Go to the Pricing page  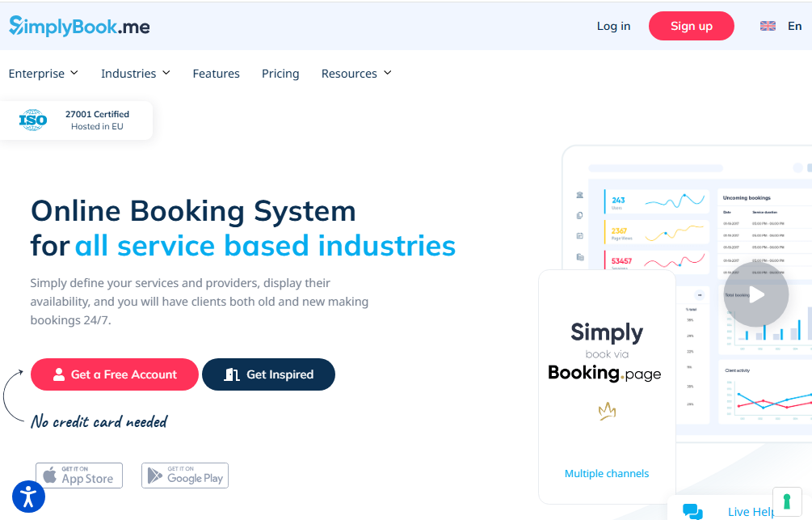tap(280, 74)
